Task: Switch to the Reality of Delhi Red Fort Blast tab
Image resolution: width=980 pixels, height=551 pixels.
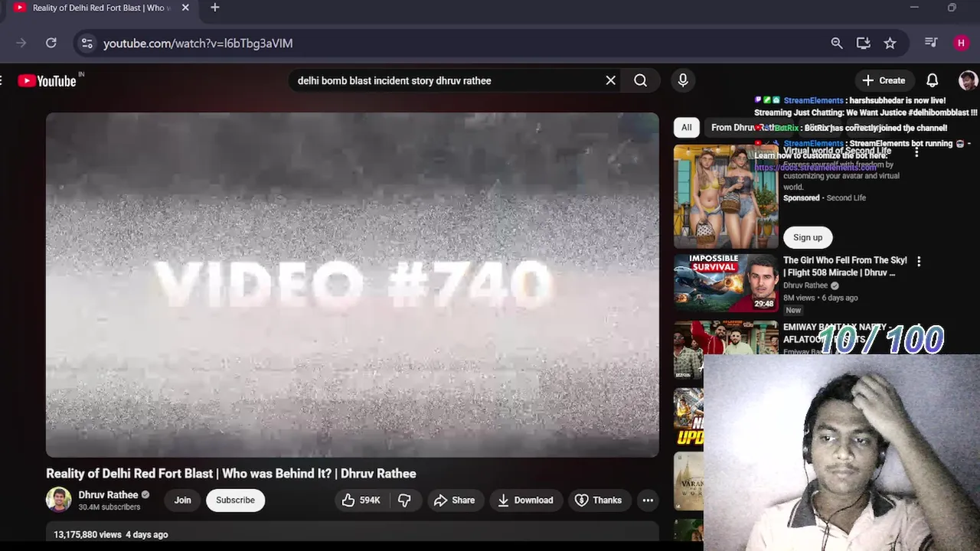Action: [102, 8]
